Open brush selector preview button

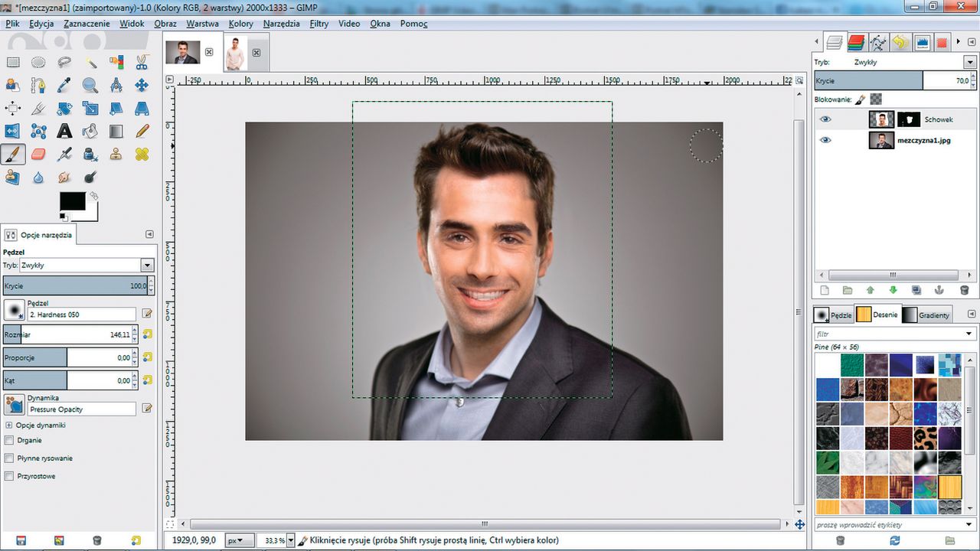(14, 310)
